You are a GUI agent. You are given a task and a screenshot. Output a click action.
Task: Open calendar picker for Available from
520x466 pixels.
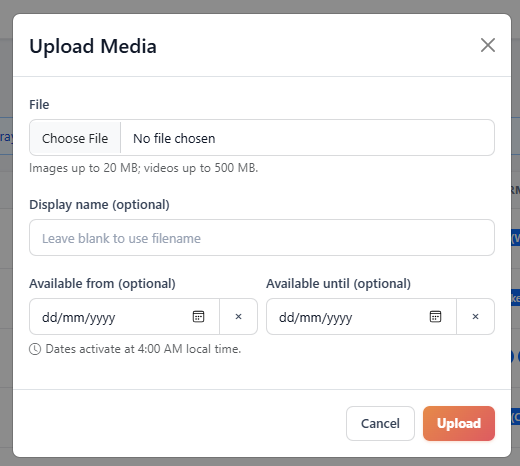point(198,317)
